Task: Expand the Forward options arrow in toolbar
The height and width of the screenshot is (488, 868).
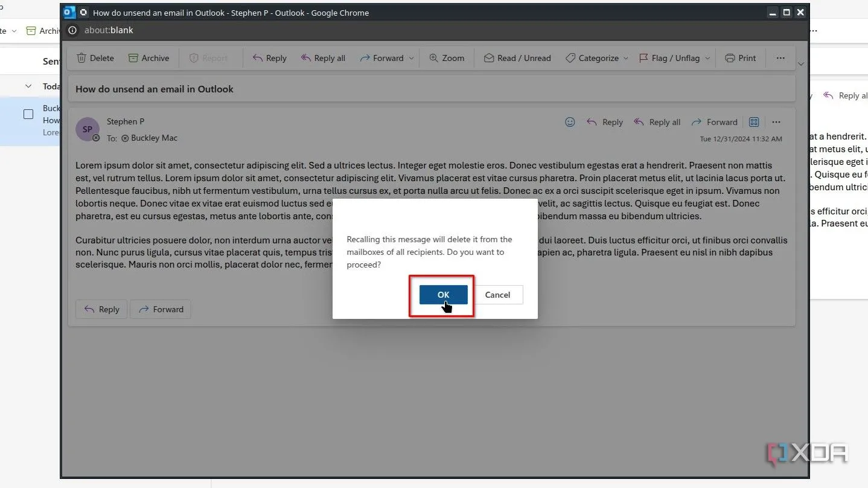Action: [x=412, y=58]
